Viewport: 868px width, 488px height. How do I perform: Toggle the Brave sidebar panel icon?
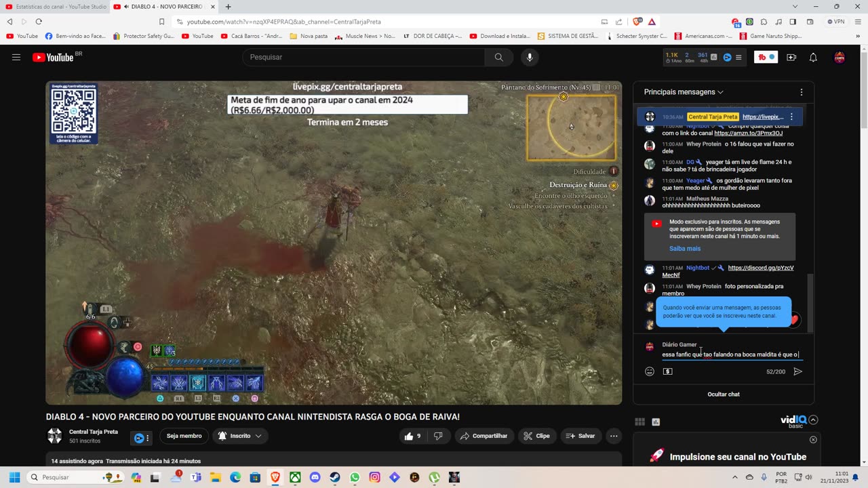(x=793, y=22)
